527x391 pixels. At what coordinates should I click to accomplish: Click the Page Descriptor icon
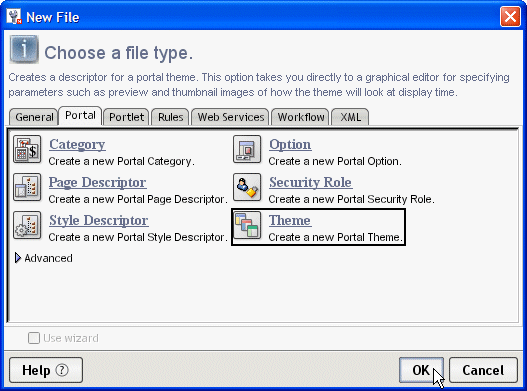point(27,187)
